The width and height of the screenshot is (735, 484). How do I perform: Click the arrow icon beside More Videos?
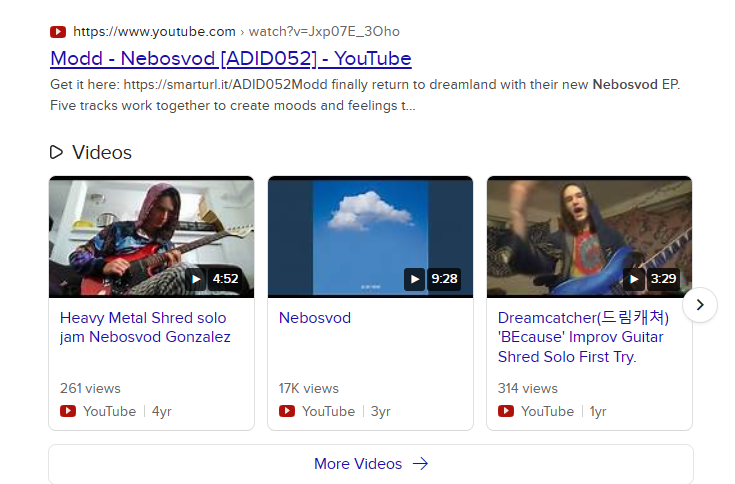(420, 464)
